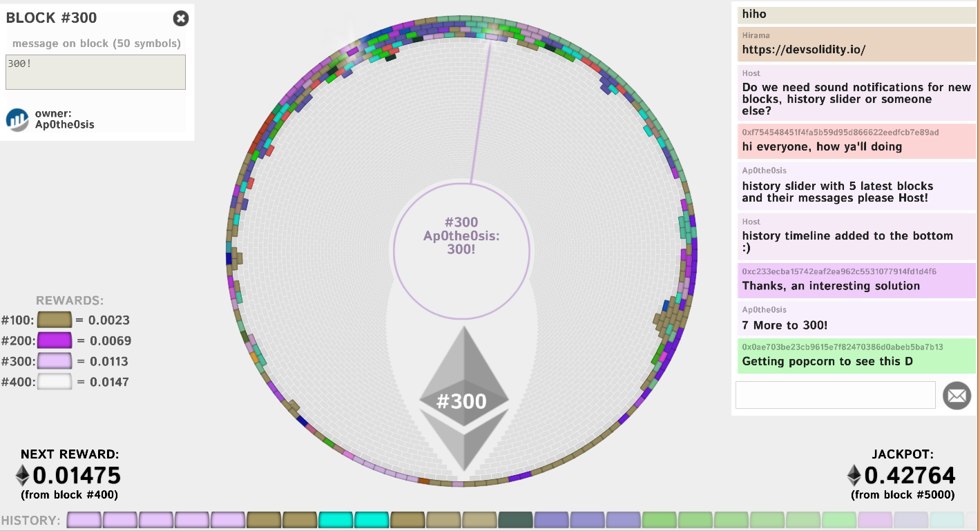Select the #100 tan reward swatch

55,320
